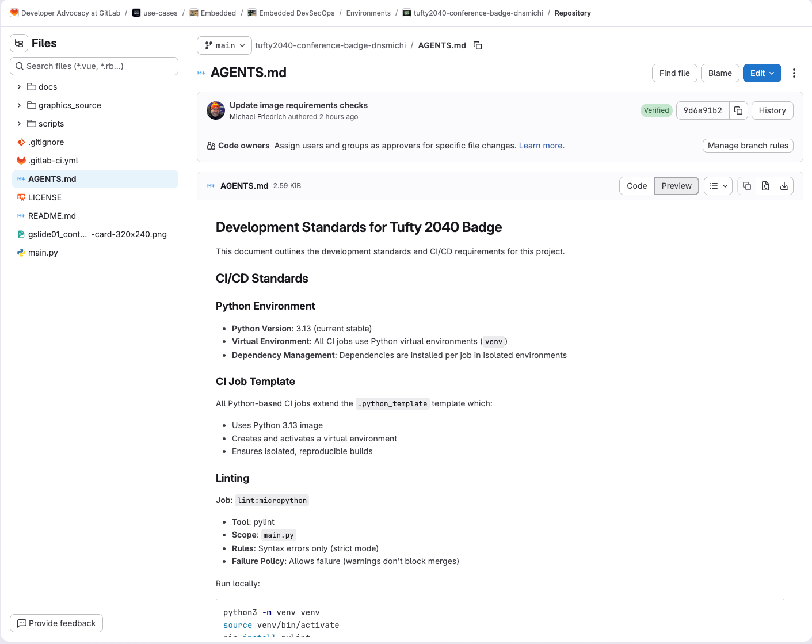The image size is (812, 644).
Task: Open the table of contents dropdown
Action: click(x=718, y=186)
